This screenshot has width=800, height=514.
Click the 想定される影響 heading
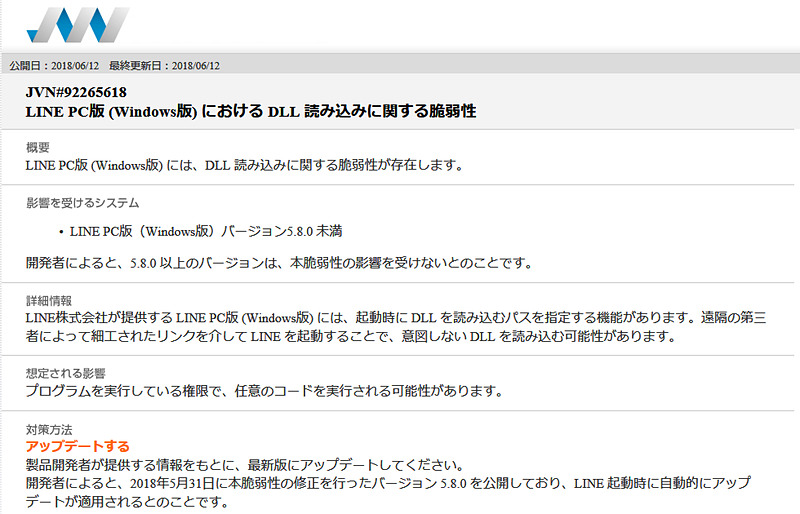pos(66,373)
